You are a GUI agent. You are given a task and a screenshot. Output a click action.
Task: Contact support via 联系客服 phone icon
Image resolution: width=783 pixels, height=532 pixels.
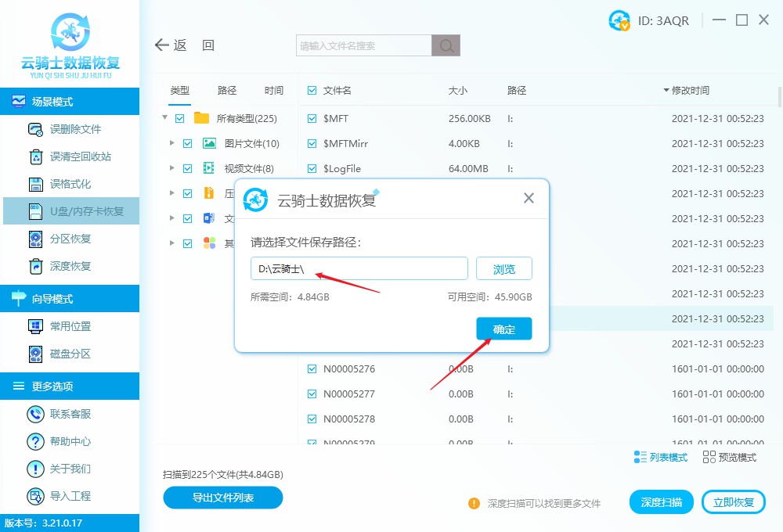[35, 414]
